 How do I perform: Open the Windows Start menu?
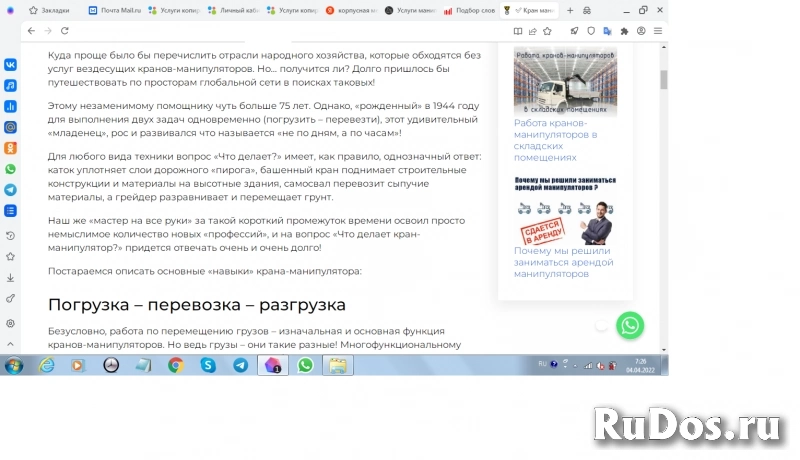pos(14,366)
